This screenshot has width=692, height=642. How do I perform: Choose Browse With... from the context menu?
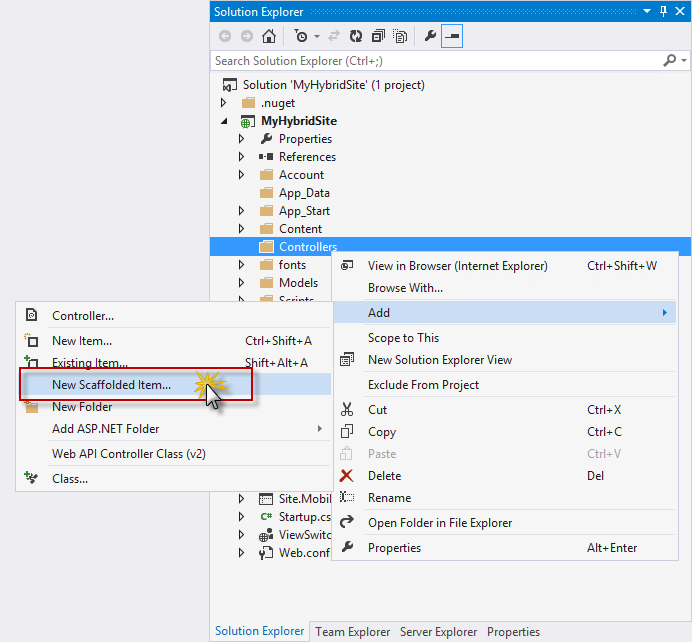[504, 288]
